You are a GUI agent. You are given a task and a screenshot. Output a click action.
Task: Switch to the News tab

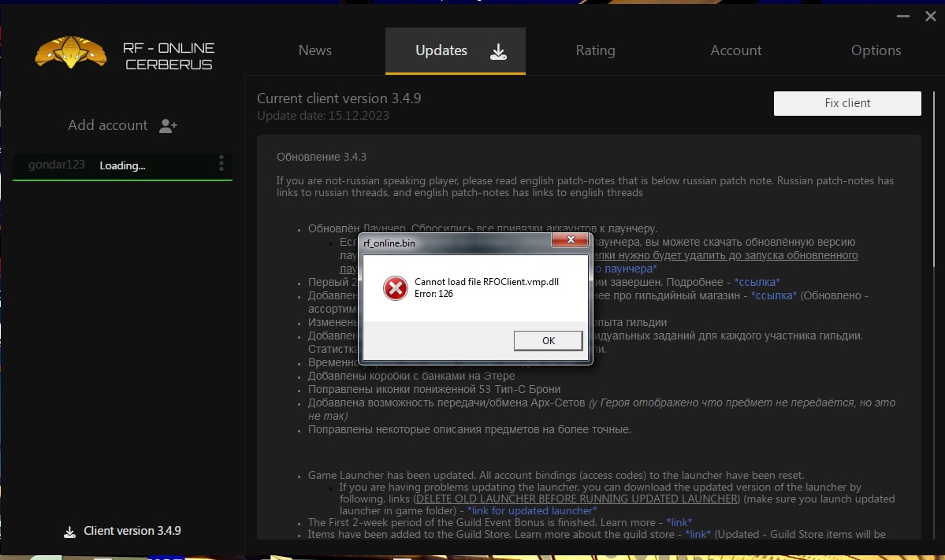point(315,50)
